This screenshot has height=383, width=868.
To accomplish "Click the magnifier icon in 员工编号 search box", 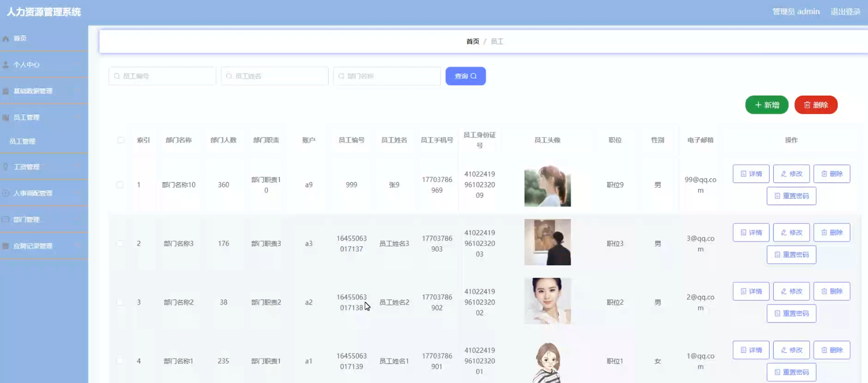I will tap(117, 76).
